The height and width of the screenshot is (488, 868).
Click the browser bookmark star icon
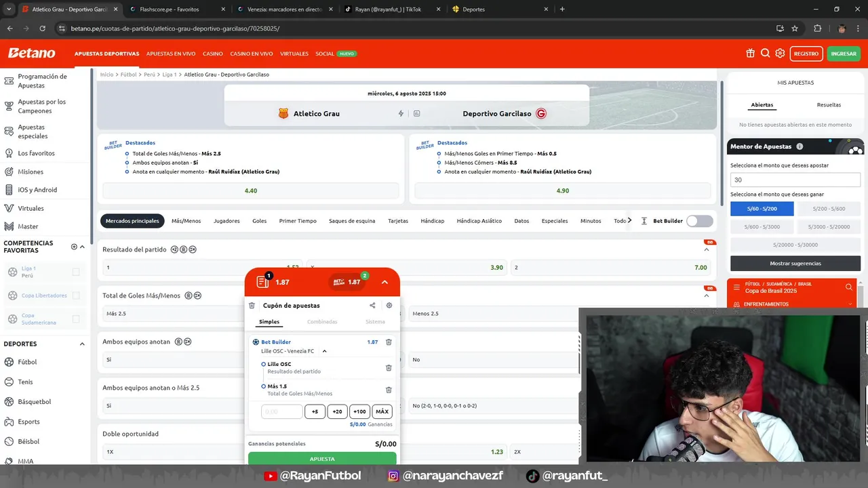pos(795,28)
